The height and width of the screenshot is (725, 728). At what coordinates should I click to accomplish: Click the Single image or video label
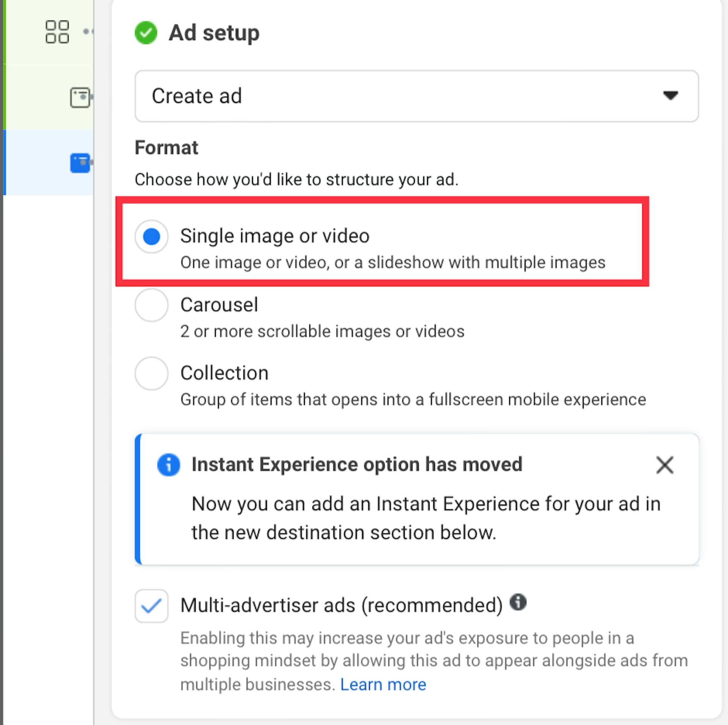click(275, 236)
